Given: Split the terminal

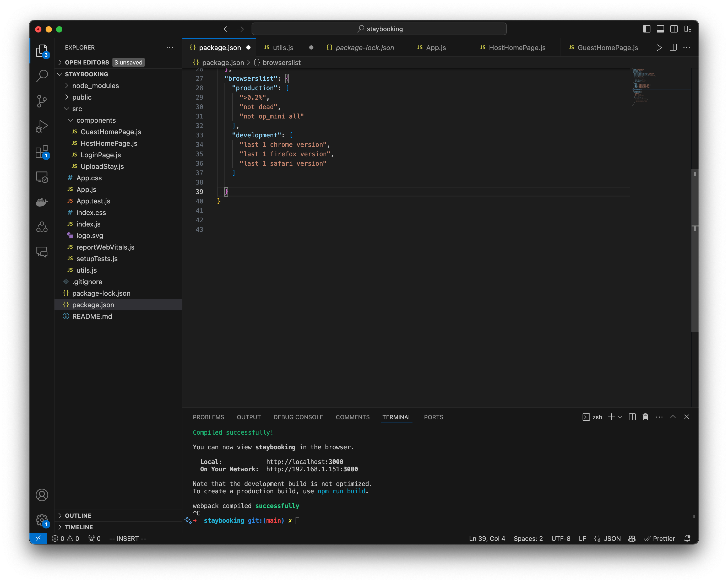Looking at the screenshot, I should (632, 417).
